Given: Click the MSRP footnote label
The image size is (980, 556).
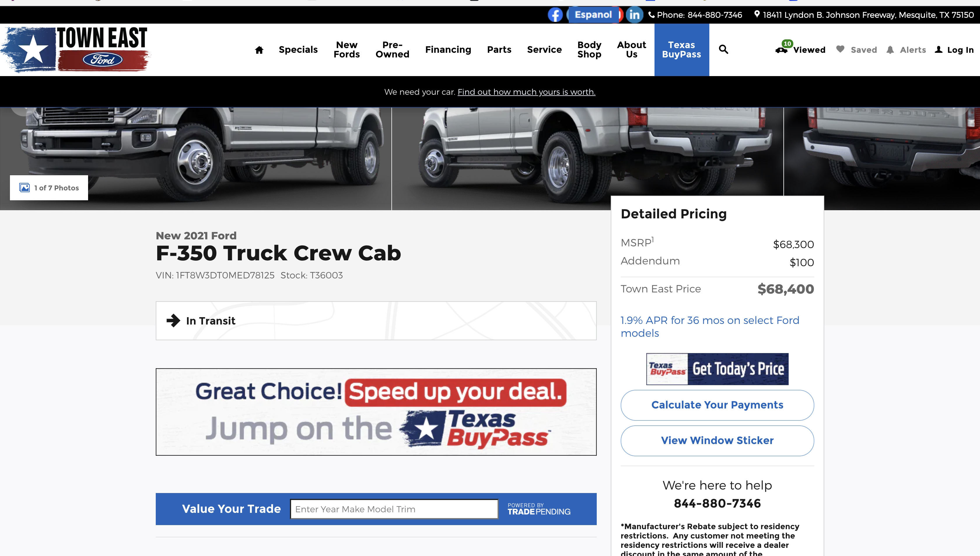Looking at the screenshot, I should 637,242.
